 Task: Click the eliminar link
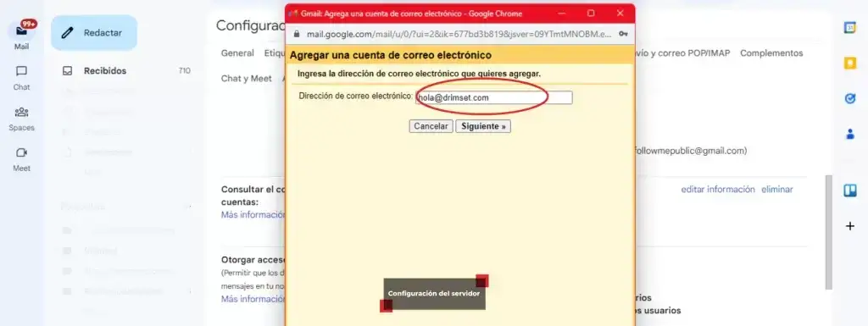[x=776, y=189]
